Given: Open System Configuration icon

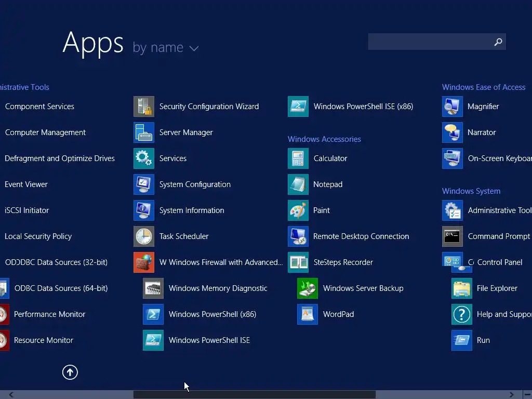Looking at the screenshot, I should (144, 184).
